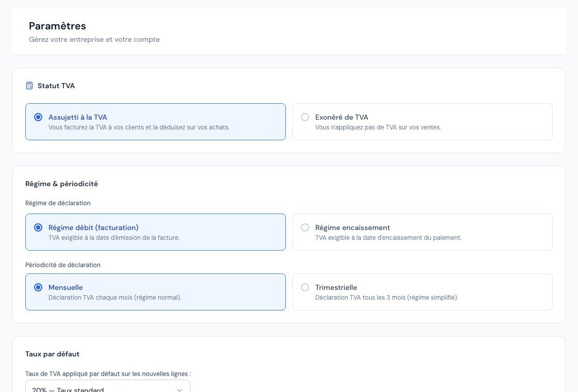Pick the Mensuelle declaration radio button
The height and width of the screenshot is (392, 578).
pos(38,287)
